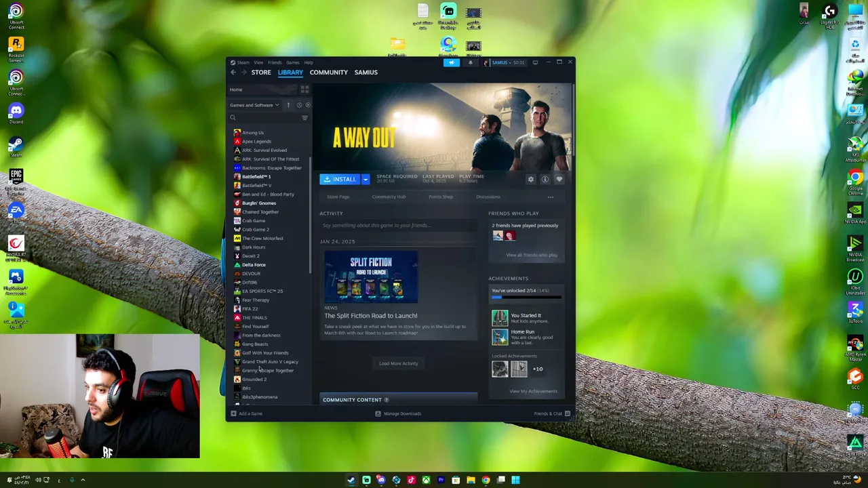868x488 pixels.
Task: Open the Windows Start button
Action: (515, 481)
